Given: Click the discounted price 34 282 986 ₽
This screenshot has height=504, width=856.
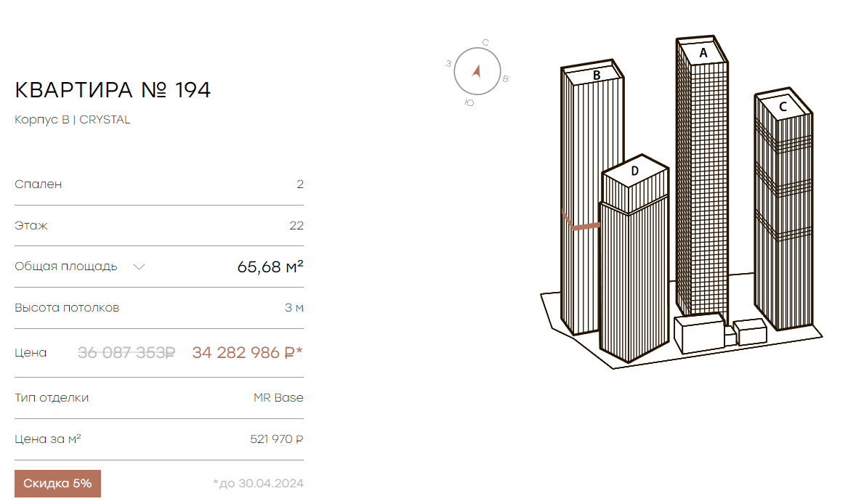Looking at the screenshot, I should (x=247, y=353).
